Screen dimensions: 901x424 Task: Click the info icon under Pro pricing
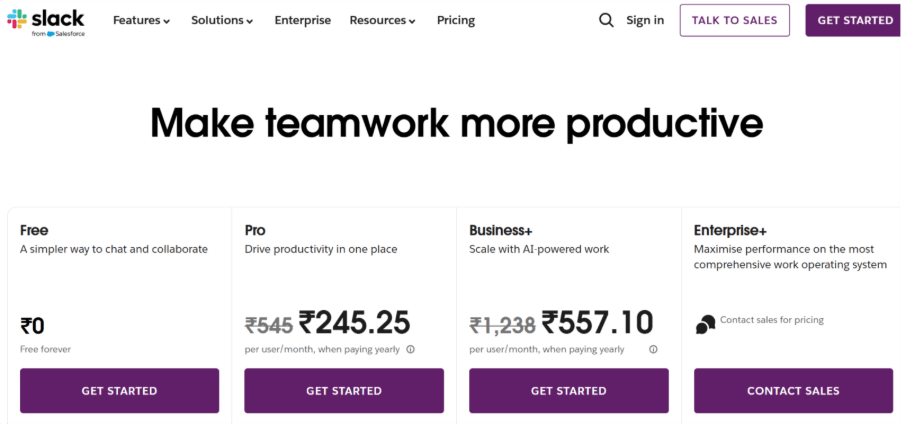tap(411, 350)
